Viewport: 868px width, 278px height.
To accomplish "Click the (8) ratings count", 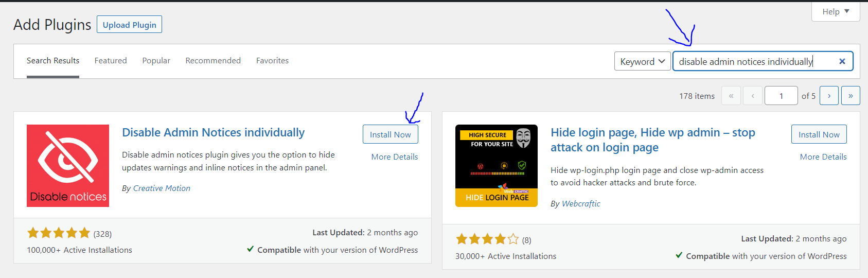I will [x=527, y=240].
